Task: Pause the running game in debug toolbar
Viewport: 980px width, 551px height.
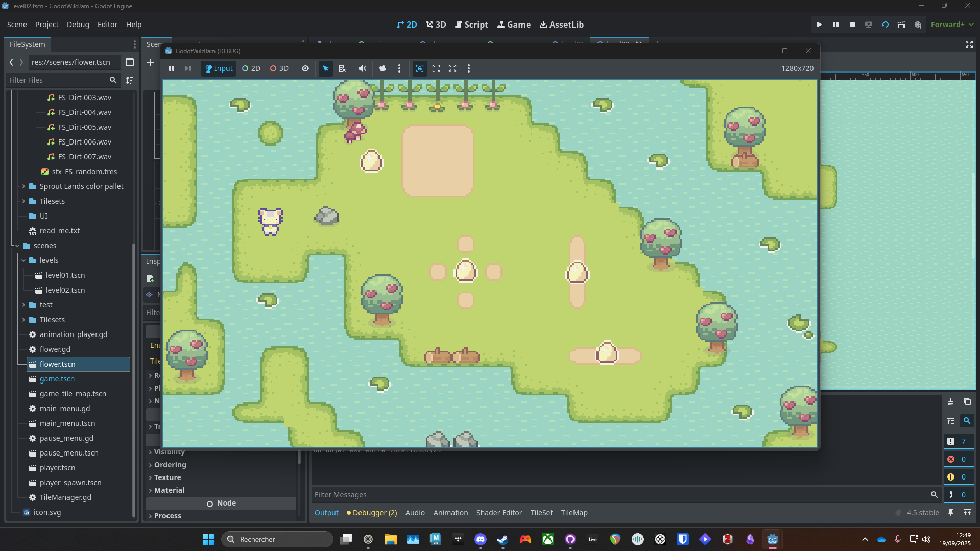Action: [172, 68]
